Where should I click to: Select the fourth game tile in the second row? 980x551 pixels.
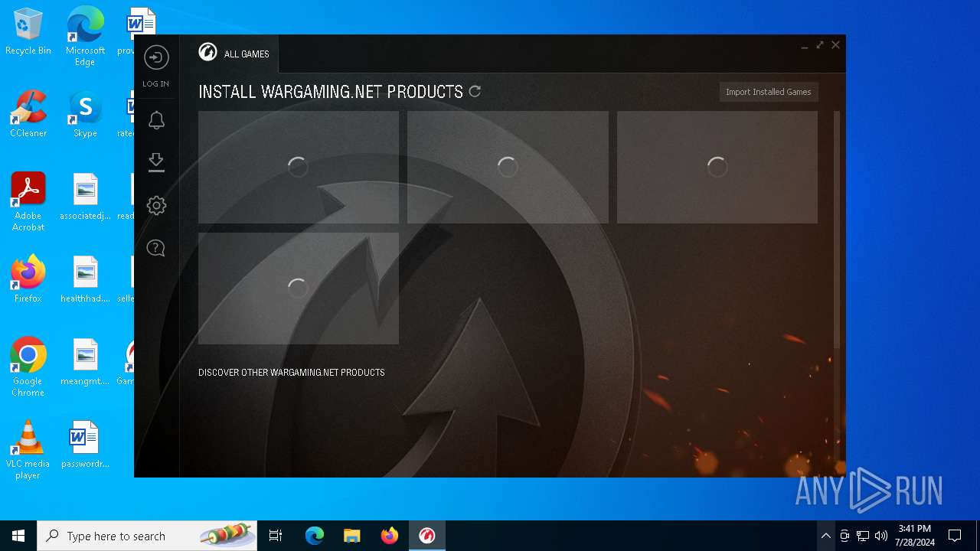(299, 289)
